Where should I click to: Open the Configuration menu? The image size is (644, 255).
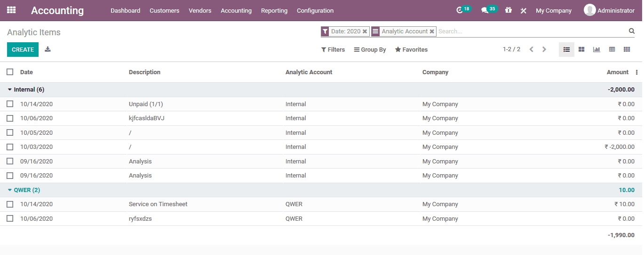tap(315, 10)
